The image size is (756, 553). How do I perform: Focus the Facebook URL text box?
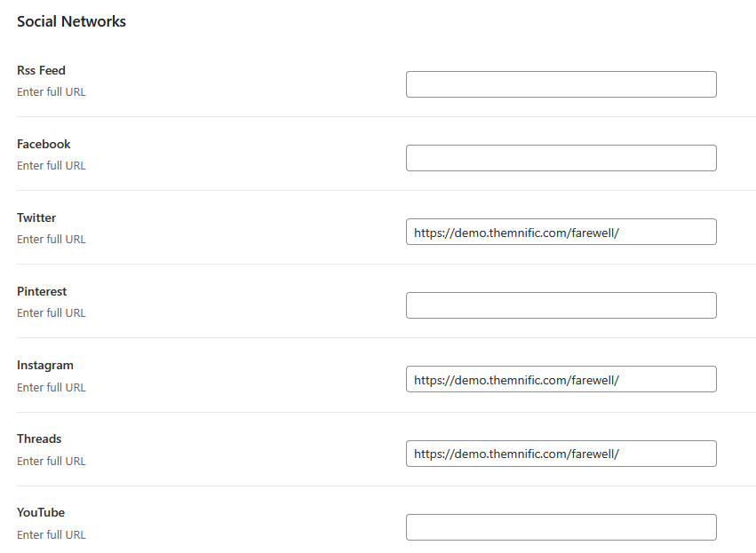[561, 158]
